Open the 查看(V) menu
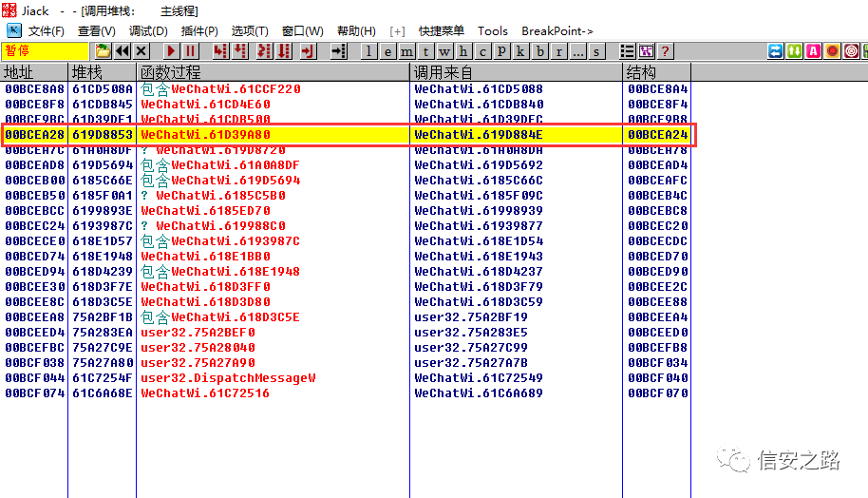This screenshot has height=498, width=868. [x=96, y=31]
